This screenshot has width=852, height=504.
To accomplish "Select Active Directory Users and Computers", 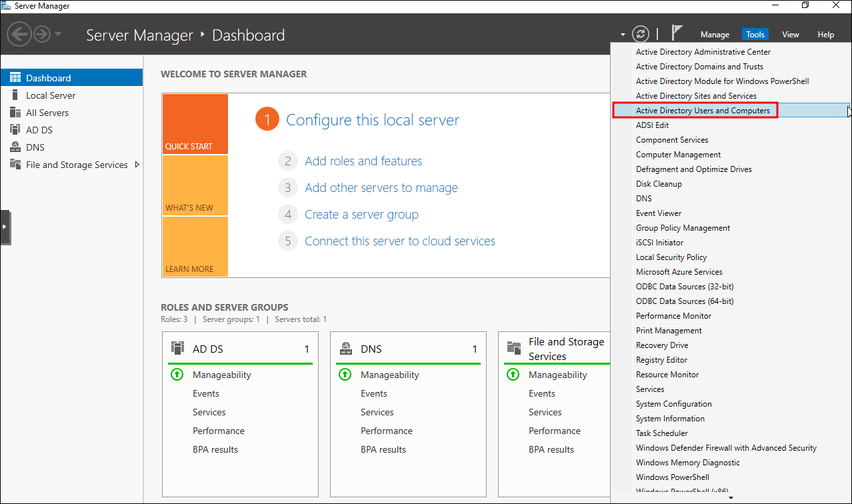I will (703, 111).
